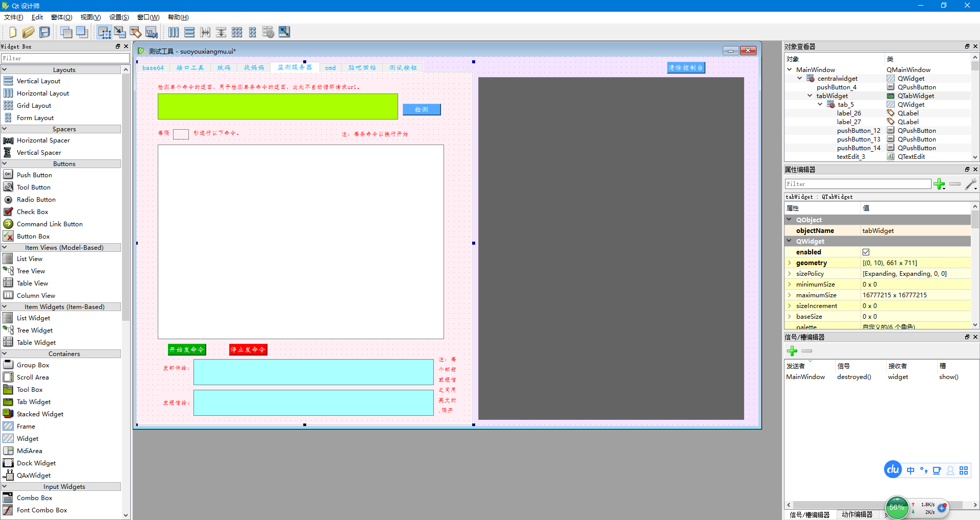Click the Property Editor Filter field

point(858,184)
